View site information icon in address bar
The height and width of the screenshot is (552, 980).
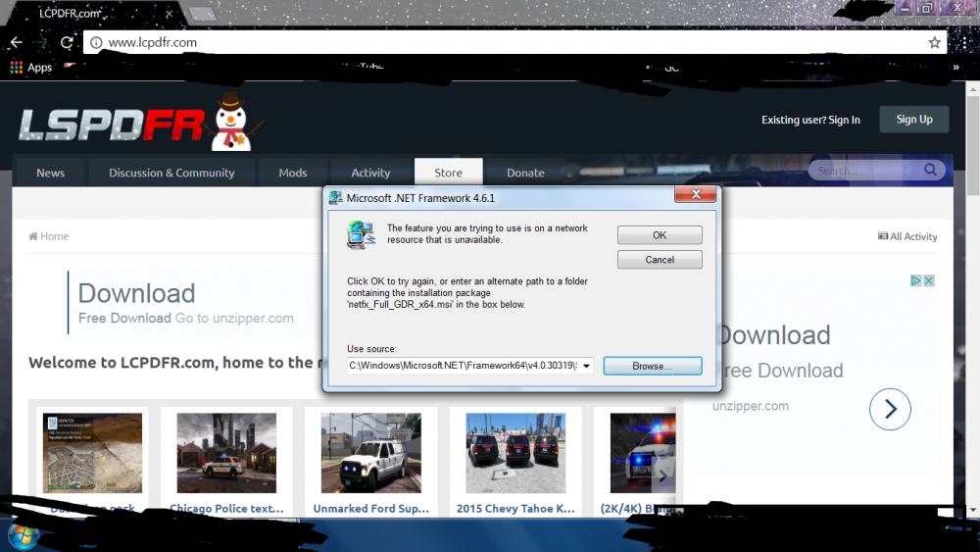point(96,42)
